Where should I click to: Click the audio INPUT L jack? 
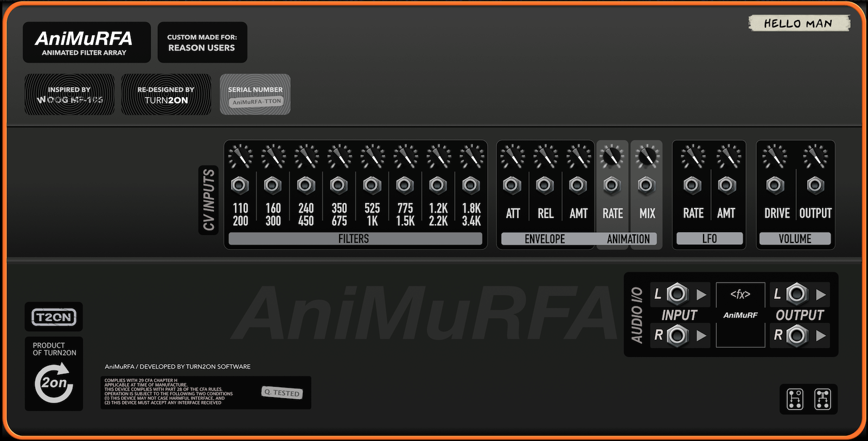pos(677,294)
